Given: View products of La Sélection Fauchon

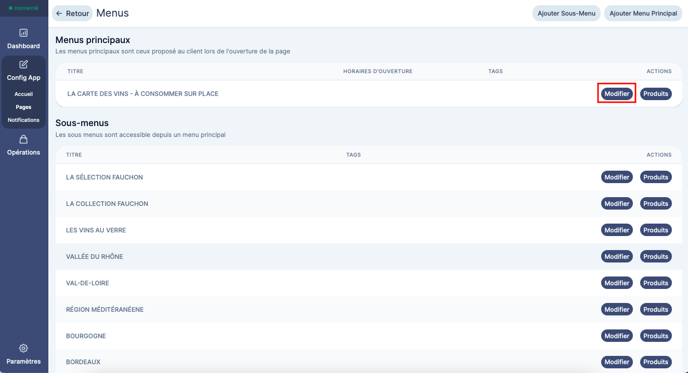Looking at the screenshot, I should [x=656, y=177].
